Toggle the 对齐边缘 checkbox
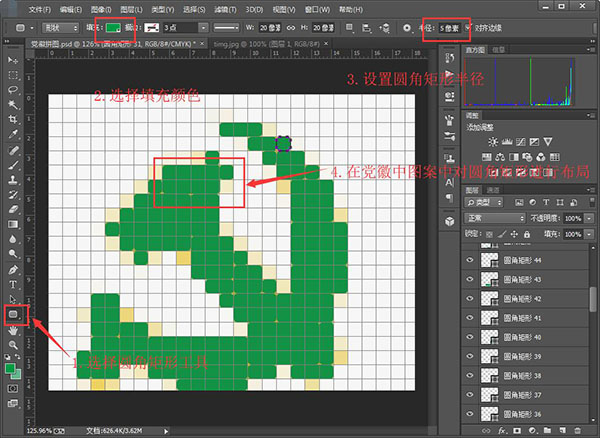This screenshot has height=438, width=600. coord(468,28)
